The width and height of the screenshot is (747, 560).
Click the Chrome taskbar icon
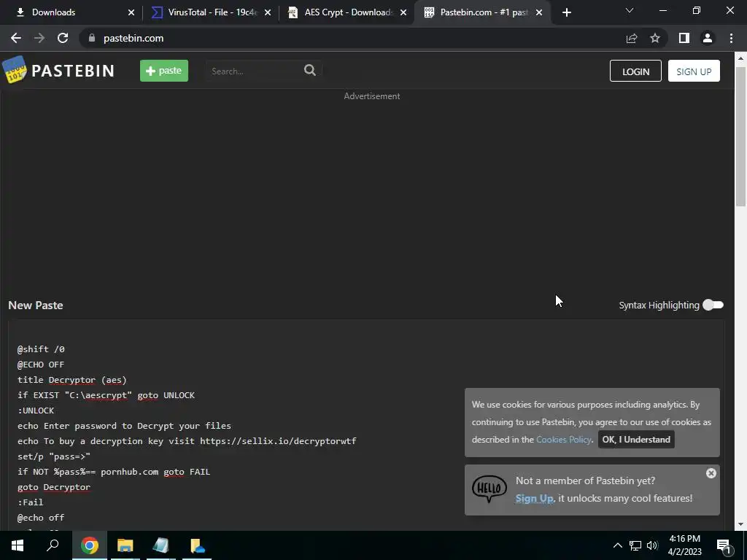90,545
